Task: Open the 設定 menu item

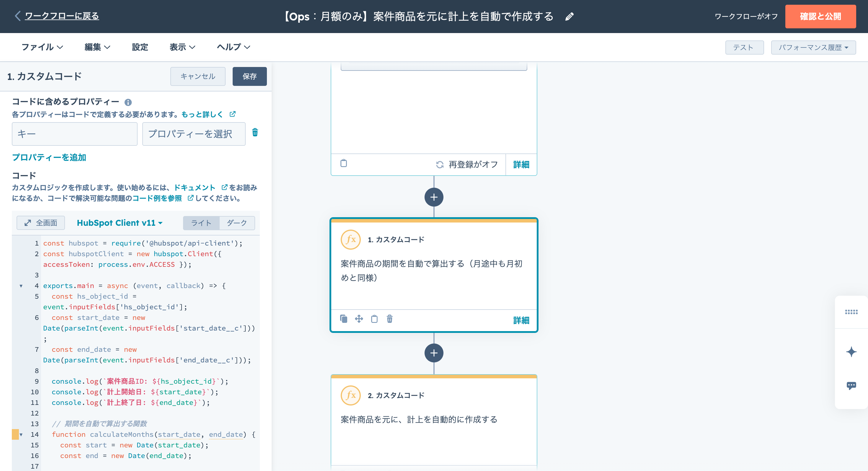Action: [x=140, y=47]
